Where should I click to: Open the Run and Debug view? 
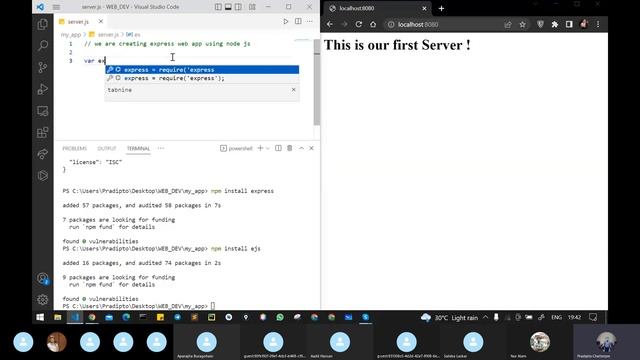click(42, 89)
